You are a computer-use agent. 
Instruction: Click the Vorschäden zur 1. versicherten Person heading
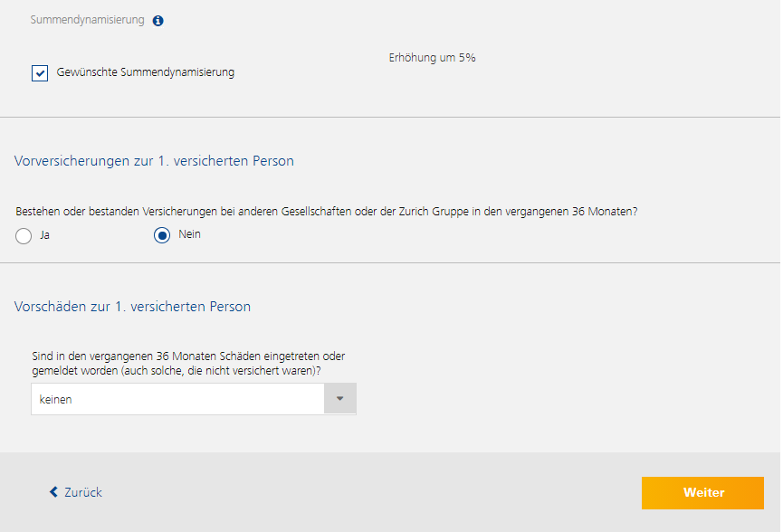coord(132,307)
